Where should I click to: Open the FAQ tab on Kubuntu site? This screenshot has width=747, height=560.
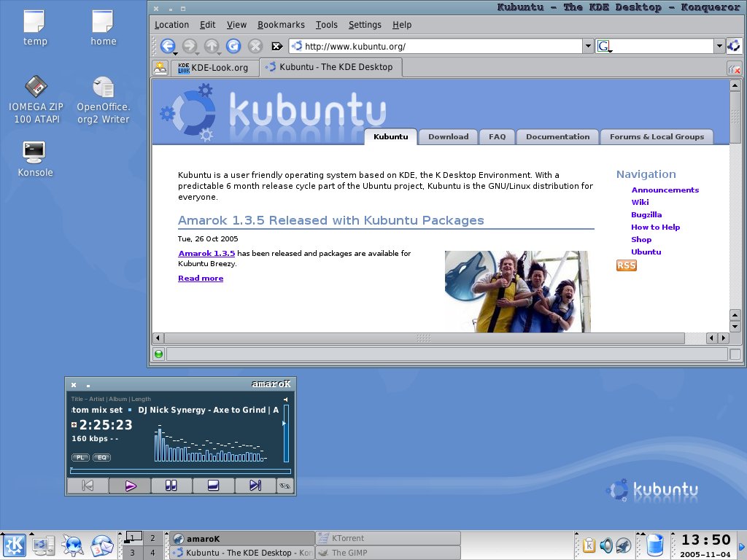click(497, 136)
